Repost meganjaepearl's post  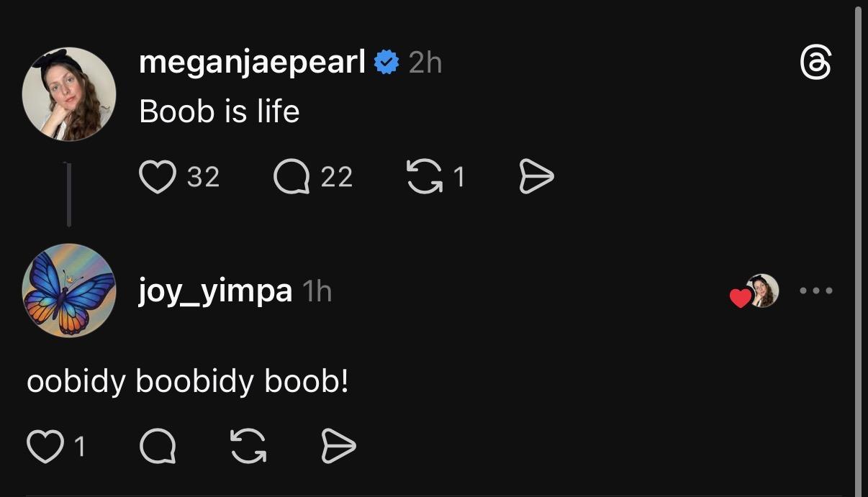tap(425, 177)
